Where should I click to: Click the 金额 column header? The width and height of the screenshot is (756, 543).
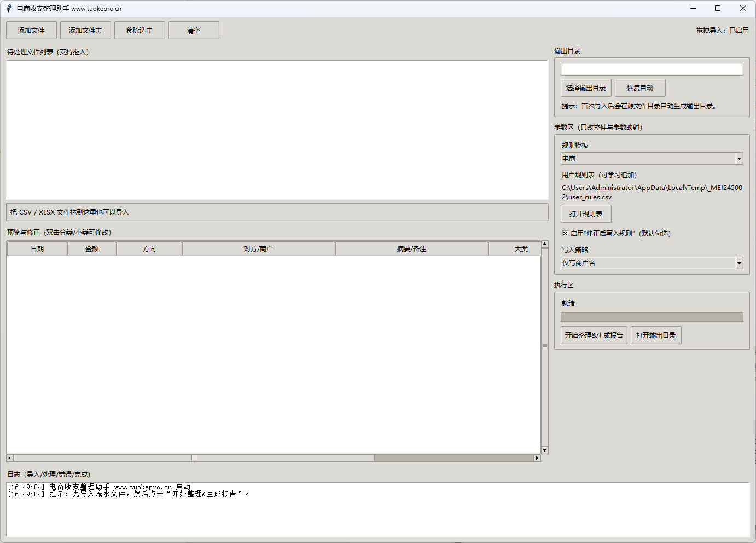point(92,249)
